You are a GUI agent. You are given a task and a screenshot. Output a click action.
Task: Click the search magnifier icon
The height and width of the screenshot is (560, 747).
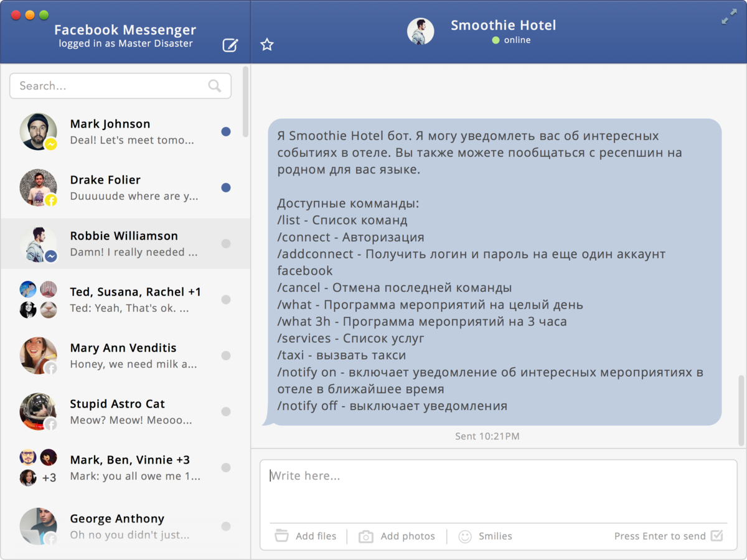tap(215, 86)
